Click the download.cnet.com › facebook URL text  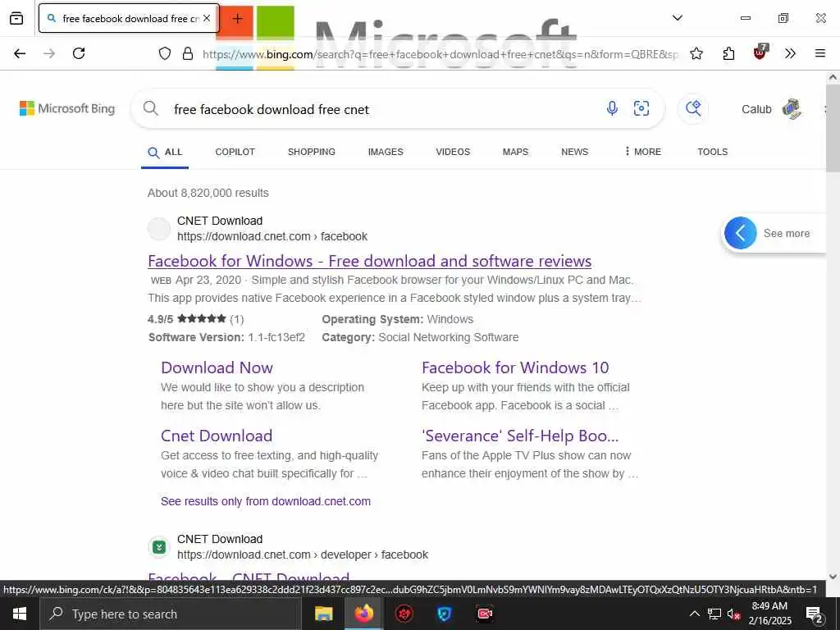tap(272, 236)
